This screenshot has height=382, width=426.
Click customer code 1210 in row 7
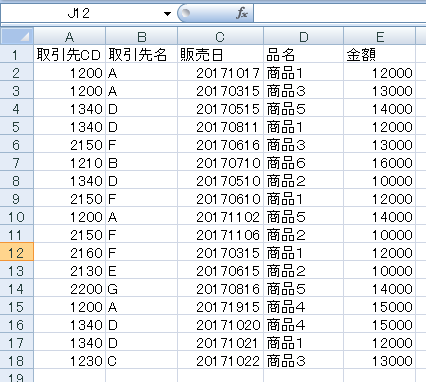(70, 163)
